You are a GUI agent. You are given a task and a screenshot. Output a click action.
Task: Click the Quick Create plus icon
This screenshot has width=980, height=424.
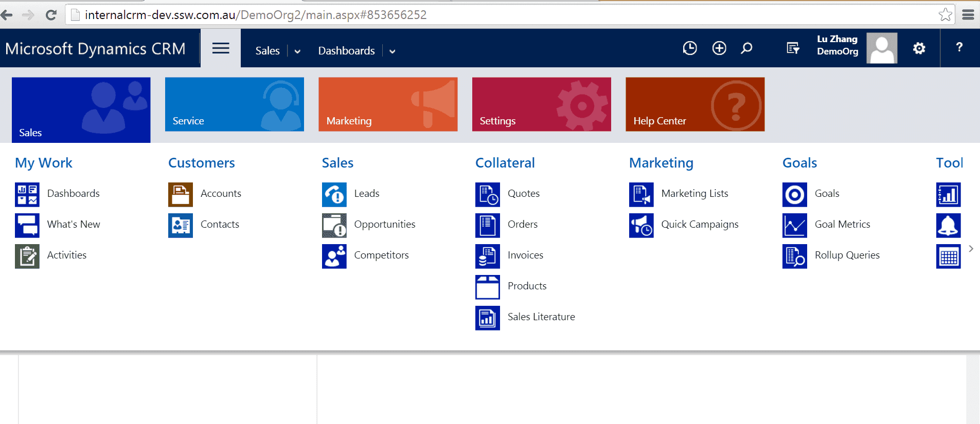(719, 48)
